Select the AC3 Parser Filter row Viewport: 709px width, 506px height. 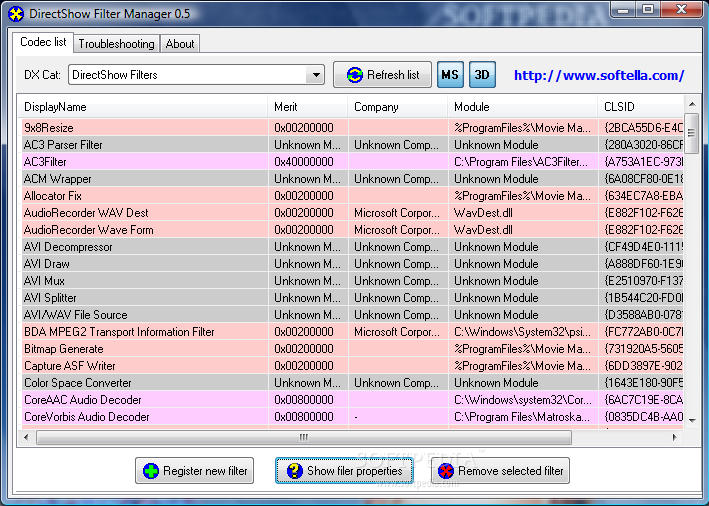pos(352,145)
